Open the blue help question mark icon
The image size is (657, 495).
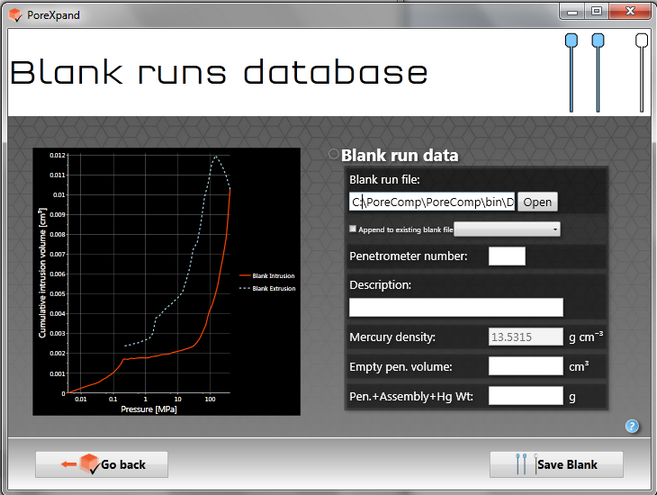click(632, 426)
